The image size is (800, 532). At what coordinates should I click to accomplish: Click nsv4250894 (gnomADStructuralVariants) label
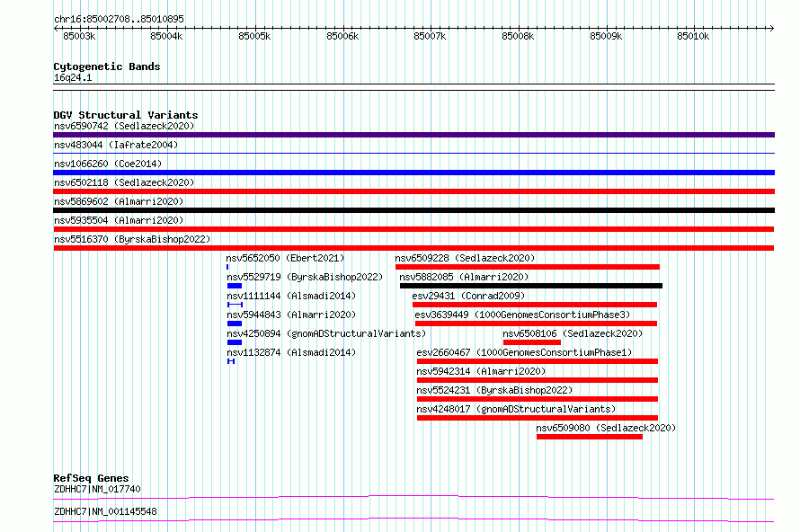coord(326,333)
